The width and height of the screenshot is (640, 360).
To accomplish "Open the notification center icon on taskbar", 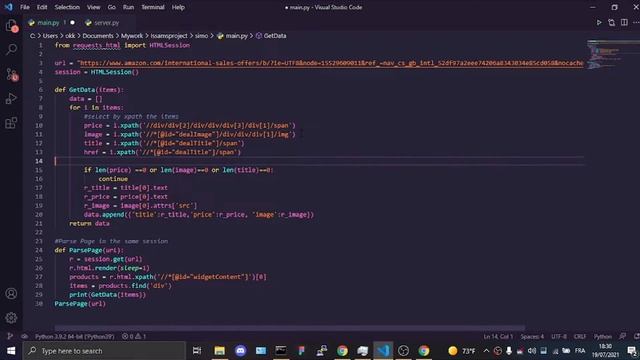I will click(632, 351).
